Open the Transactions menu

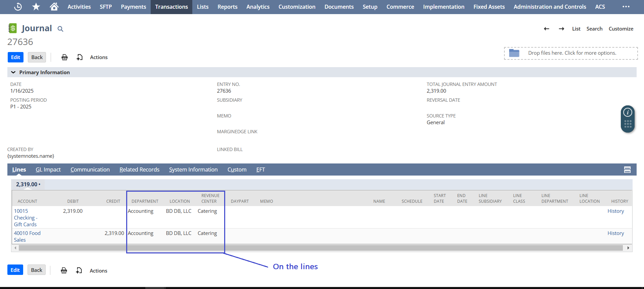171,7
